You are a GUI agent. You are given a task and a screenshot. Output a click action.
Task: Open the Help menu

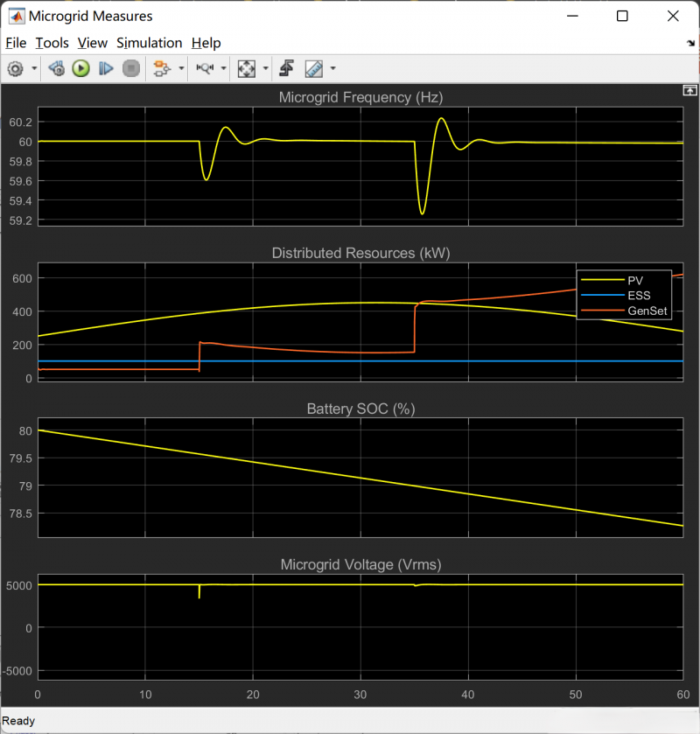point(206,43)
